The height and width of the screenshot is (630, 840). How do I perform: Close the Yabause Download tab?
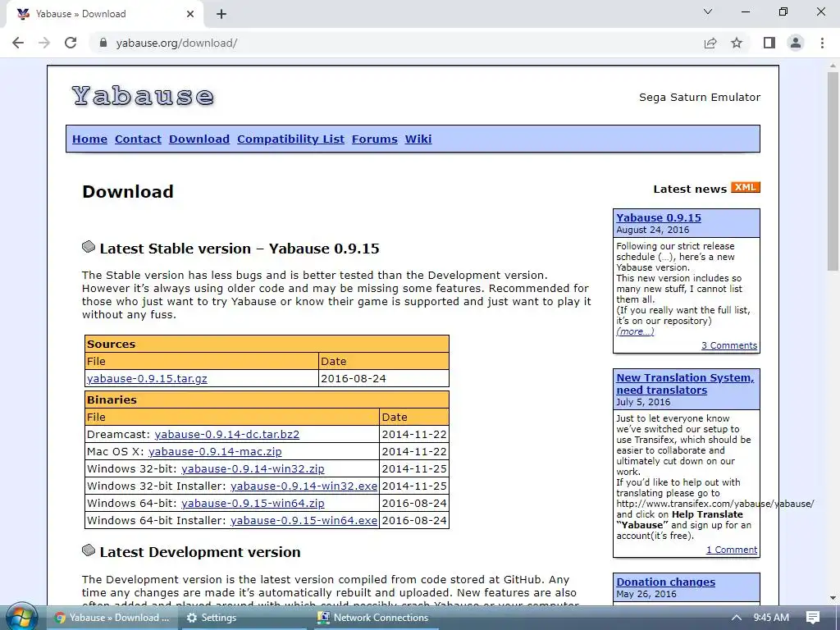[x=190, y=15]
